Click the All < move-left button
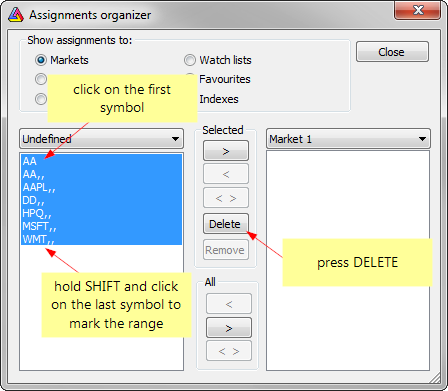The image size is (448, 391). 229,304
